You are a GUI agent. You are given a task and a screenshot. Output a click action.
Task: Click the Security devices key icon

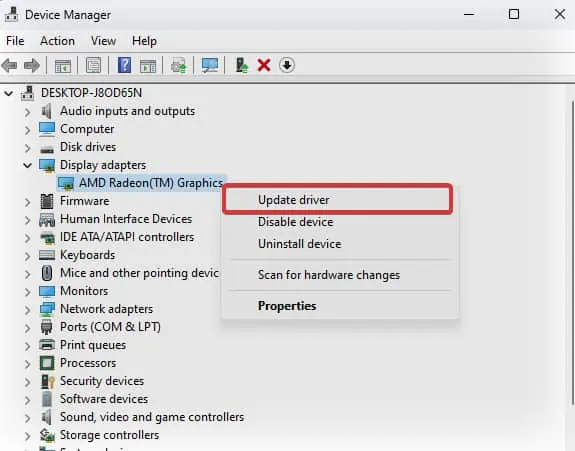tap(47, 381)
